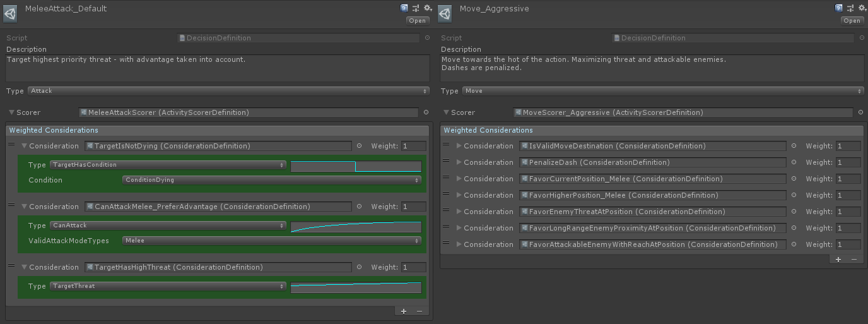Grab drag handle of PenalizeDash consideration
This screenshot has width=868, height=324.
click(445, 162)
